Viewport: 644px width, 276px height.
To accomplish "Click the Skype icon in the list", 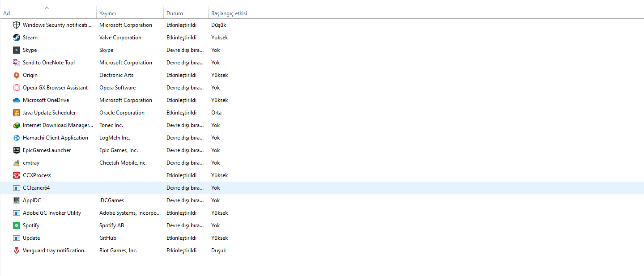I will click(x=17, y=50).
